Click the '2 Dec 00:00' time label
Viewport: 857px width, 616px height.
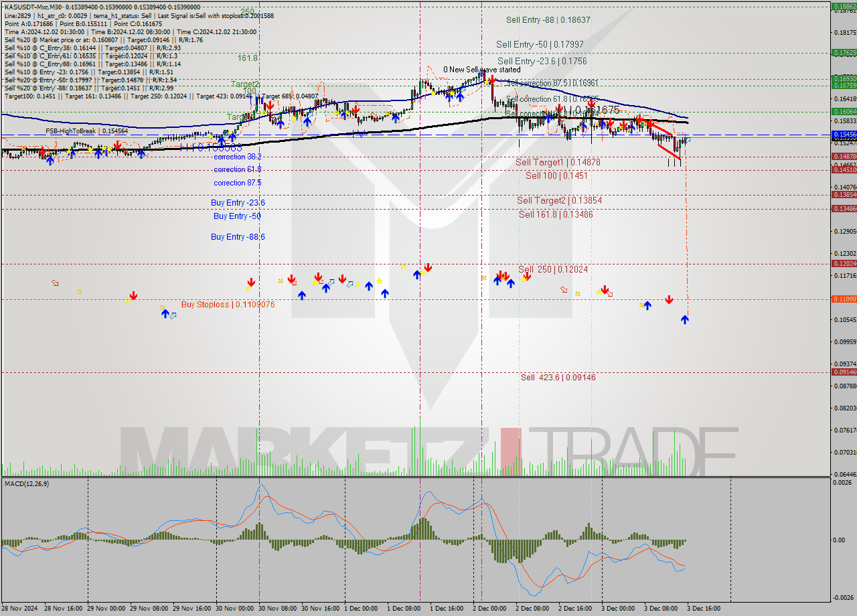pos(489,609)
